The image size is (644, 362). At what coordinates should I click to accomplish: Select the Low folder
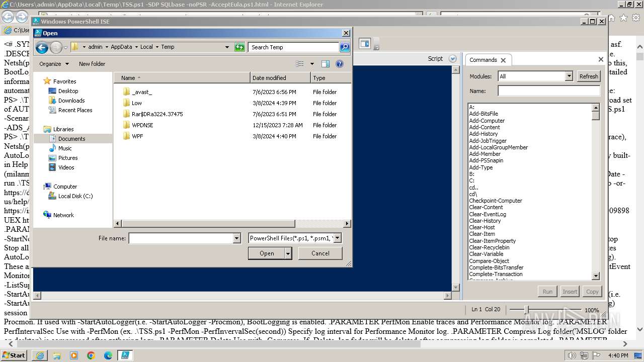pos(136,103)
